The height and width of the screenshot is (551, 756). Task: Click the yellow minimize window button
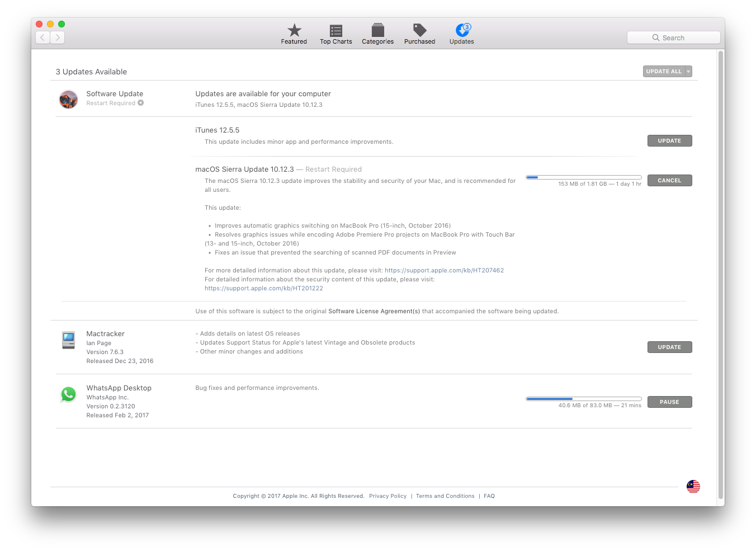coord(50,24)
